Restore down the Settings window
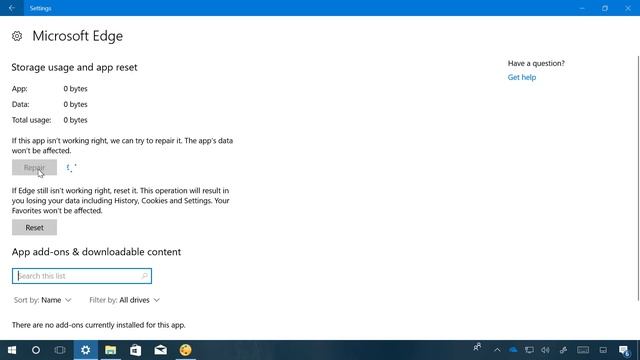The image size is (640, 360). coord(605,8)
